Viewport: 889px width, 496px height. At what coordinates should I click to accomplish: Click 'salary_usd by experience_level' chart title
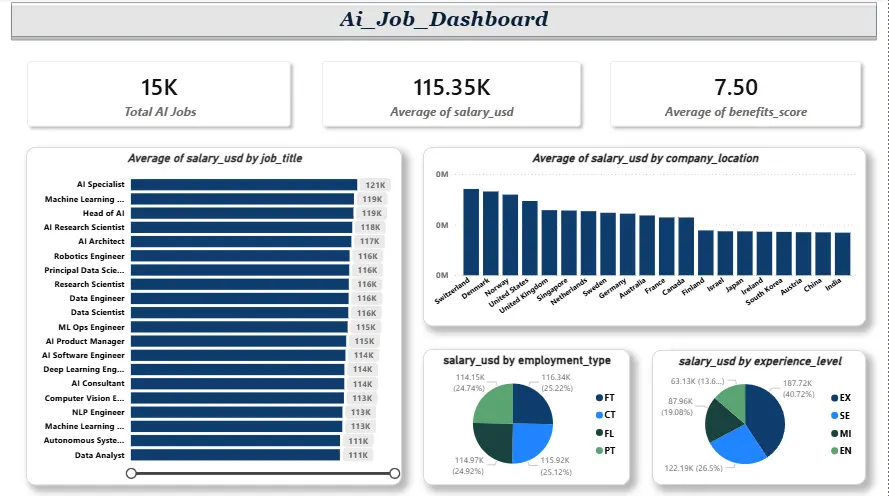pyautogui.click(x=760, y=361)
